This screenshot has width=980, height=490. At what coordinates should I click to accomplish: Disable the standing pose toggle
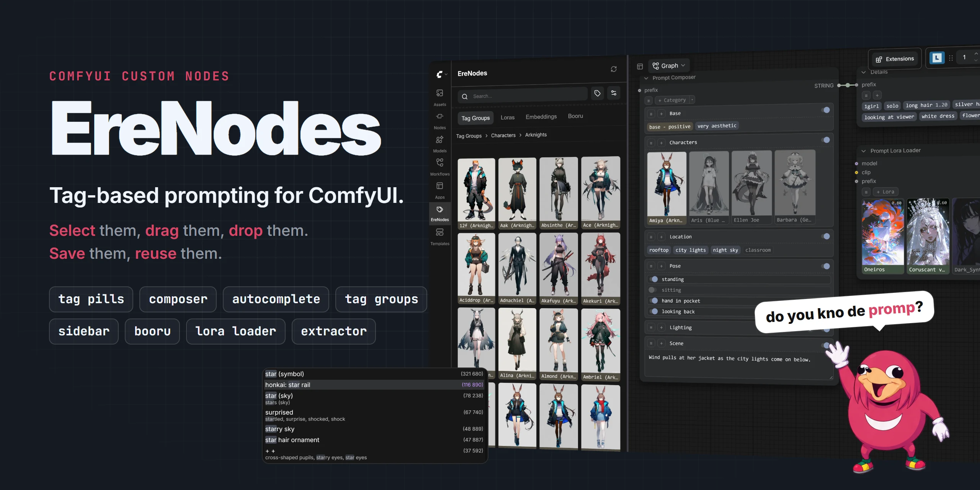click(x=653, y=279)
